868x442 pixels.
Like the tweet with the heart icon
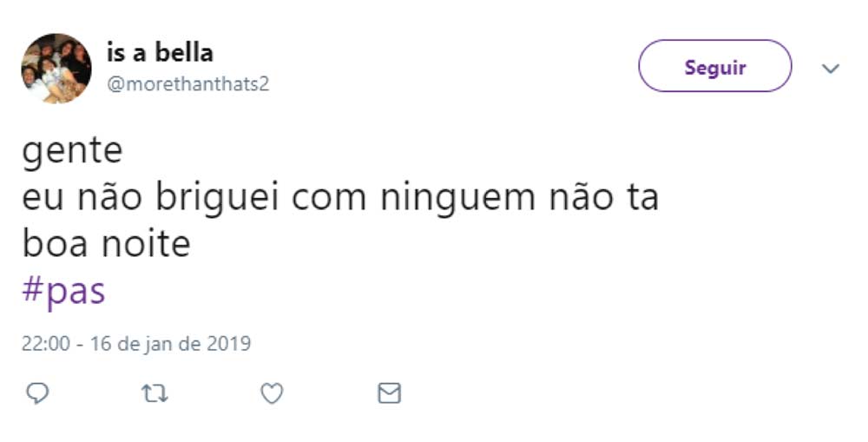click(272, 394)
